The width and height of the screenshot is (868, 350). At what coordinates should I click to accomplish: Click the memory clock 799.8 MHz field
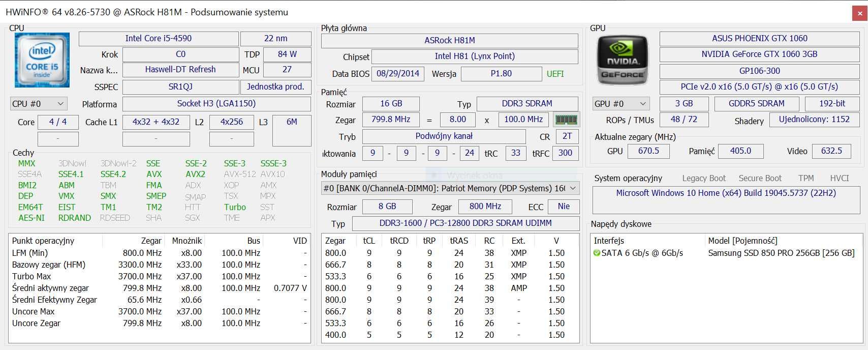(391, 120)
